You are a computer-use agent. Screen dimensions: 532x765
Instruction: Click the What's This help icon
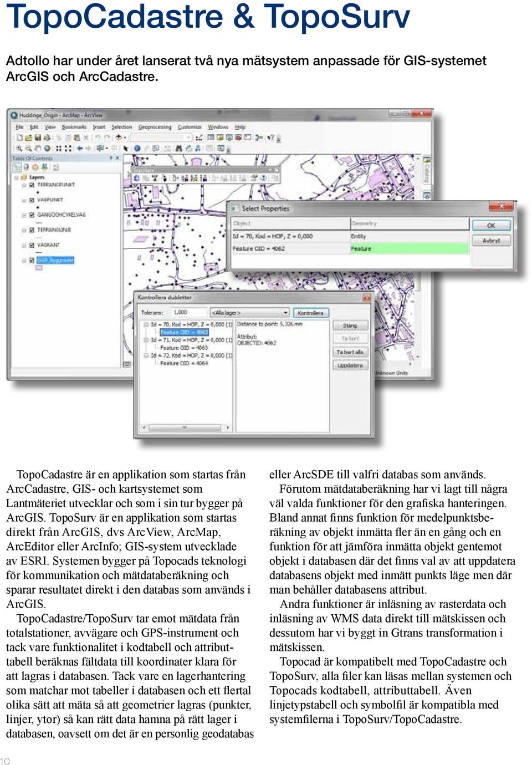(x=271, y=137)
